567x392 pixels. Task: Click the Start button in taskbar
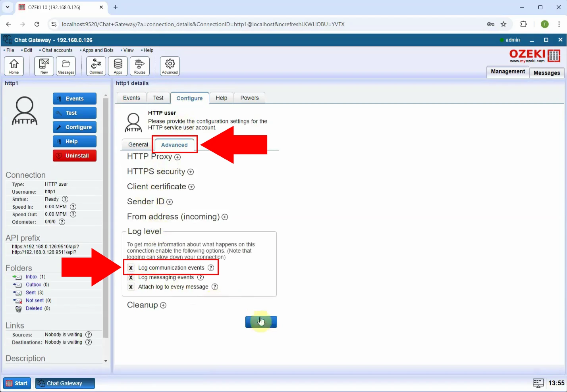tap(17, 383)
